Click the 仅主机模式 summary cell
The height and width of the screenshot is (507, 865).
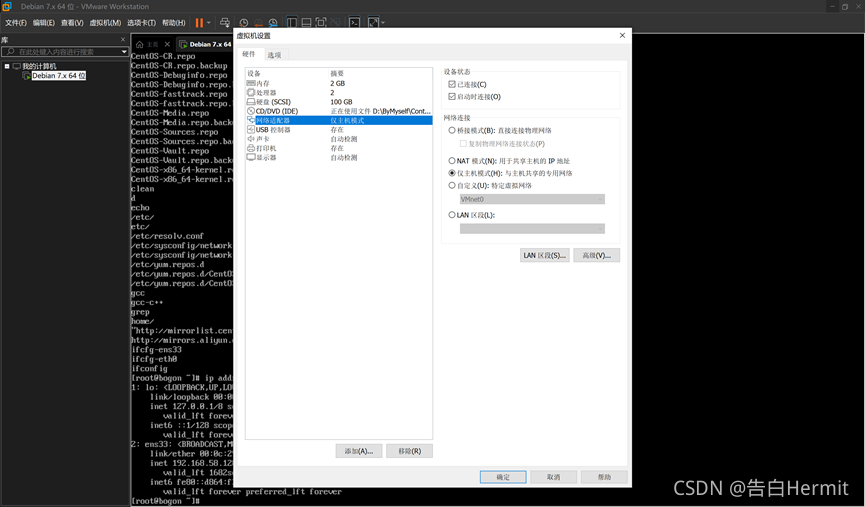click(x=347, y=120)
